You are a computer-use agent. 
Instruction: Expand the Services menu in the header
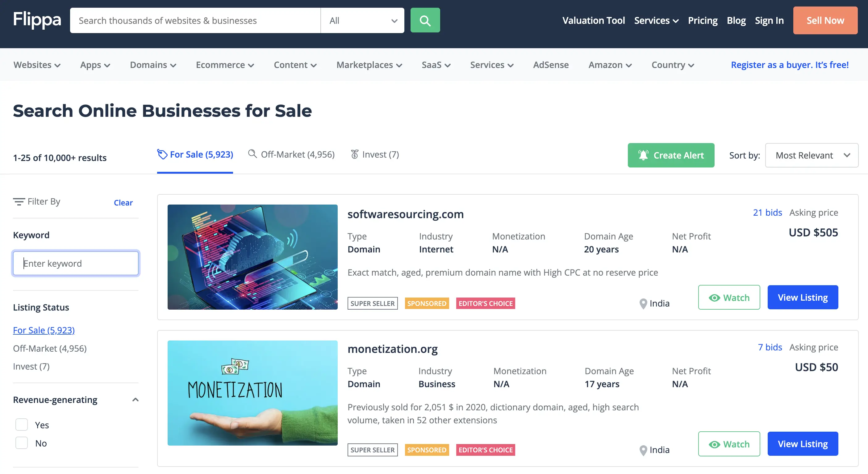pos(656,20)
